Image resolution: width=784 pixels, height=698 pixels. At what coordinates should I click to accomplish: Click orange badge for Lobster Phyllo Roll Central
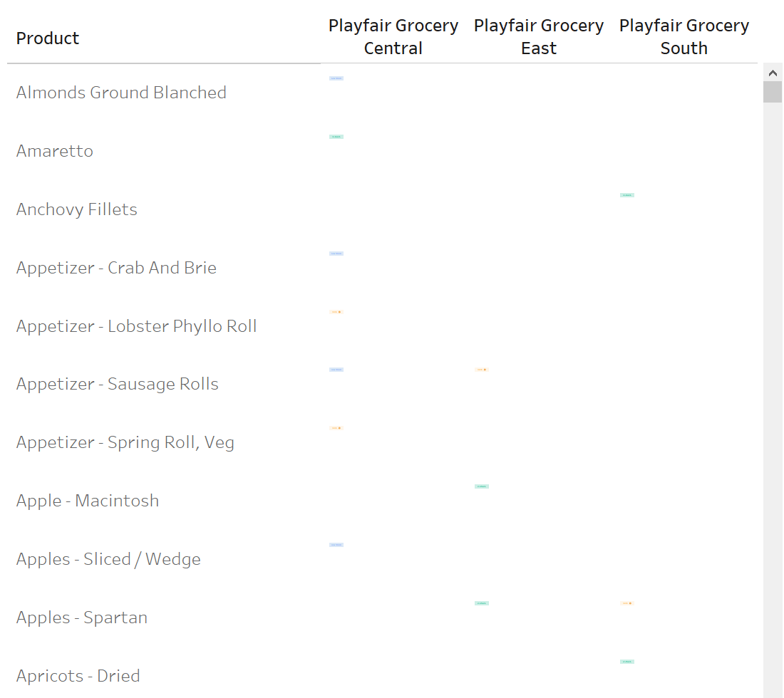336,312
